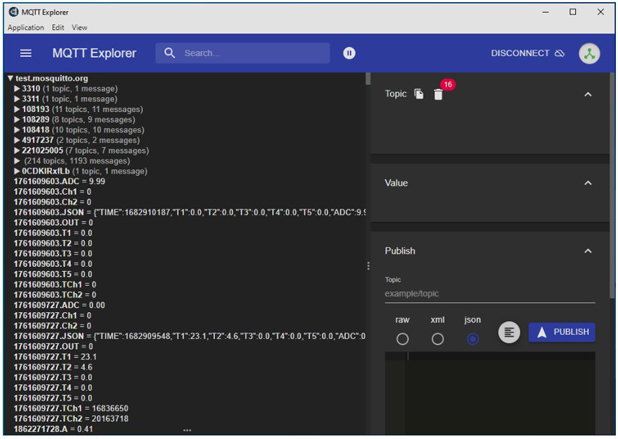Click the search magnifier icon

click(x=169, y=53)
